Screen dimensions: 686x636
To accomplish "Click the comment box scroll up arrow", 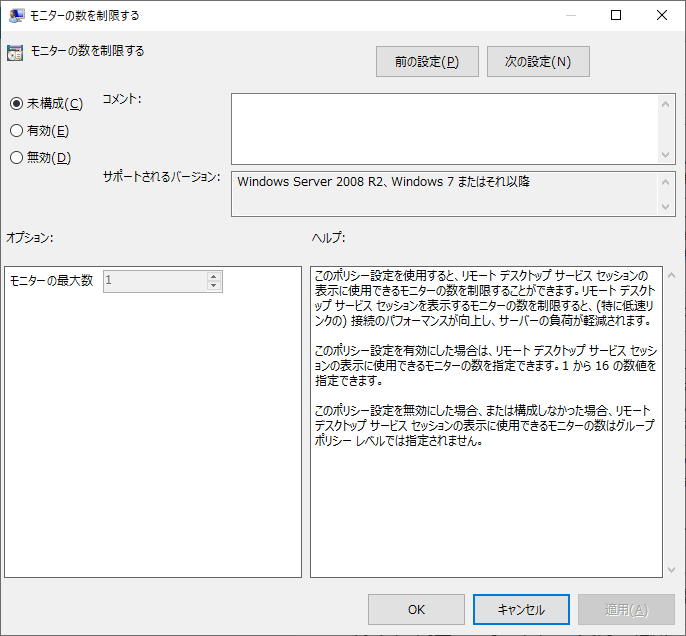I will tap(665, 104).
